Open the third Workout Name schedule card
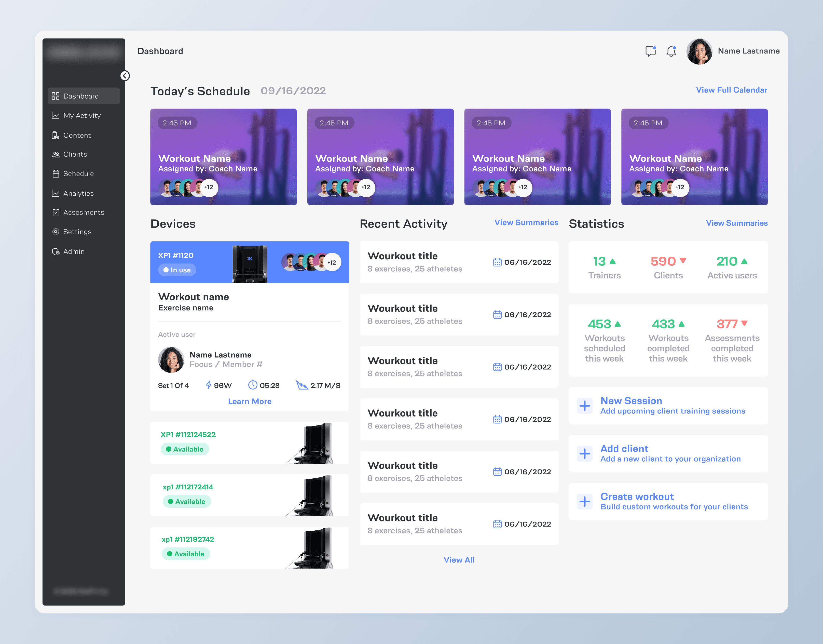The image size is (823, 644). pyautogui.click(x=537, y=157)
